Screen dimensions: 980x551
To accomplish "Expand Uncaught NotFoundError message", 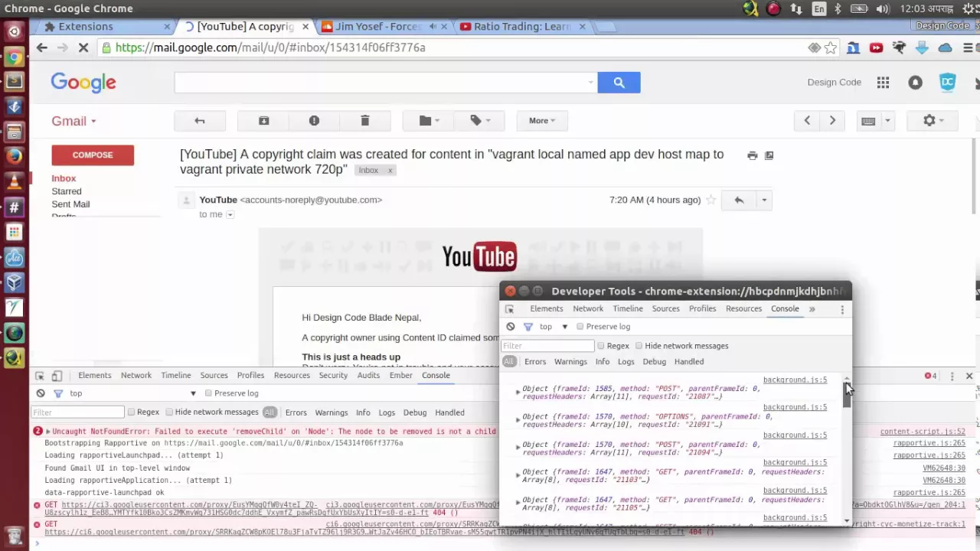I will click(47, 432).
